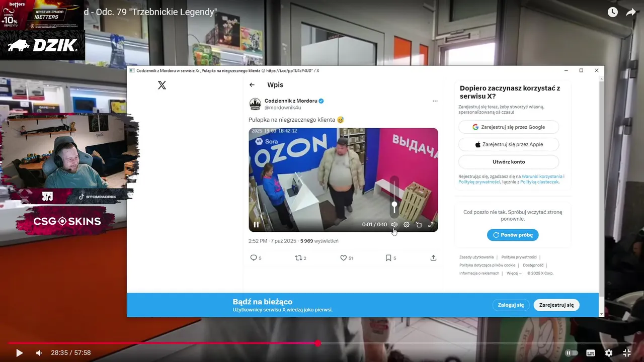Open Polityka dotycząca plików cookie link

point(487,265)
